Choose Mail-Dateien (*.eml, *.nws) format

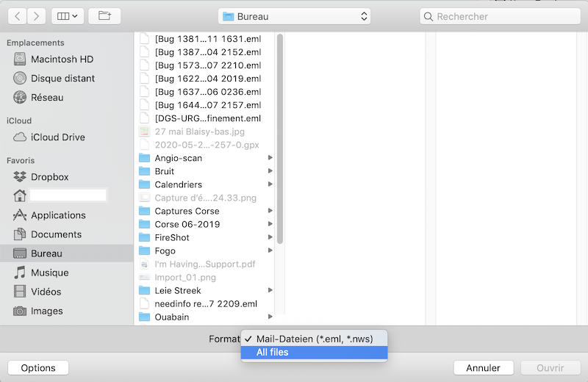pos(315,339)
